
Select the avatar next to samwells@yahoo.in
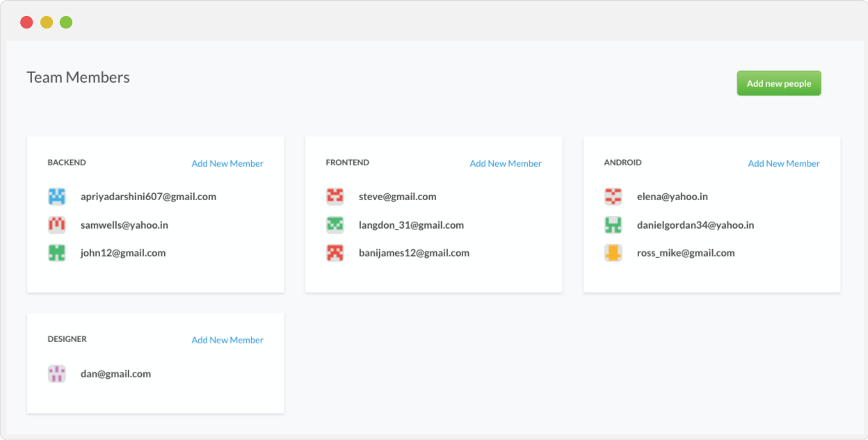tap(56, 225)
